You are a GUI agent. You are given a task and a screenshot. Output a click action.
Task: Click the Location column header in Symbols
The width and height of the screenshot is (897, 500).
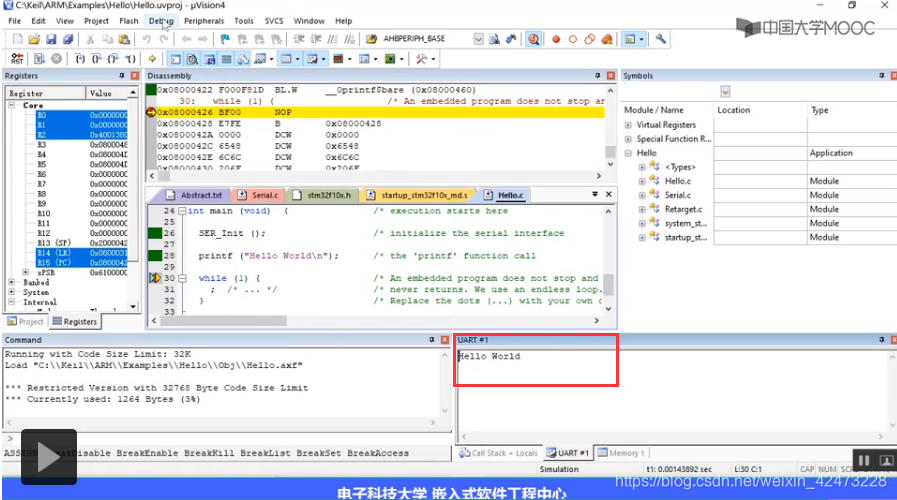(760, 110)
